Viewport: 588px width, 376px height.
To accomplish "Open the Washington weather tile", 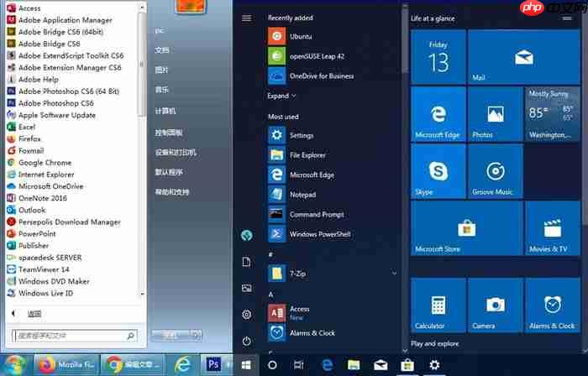I will [x=553, y=114].
